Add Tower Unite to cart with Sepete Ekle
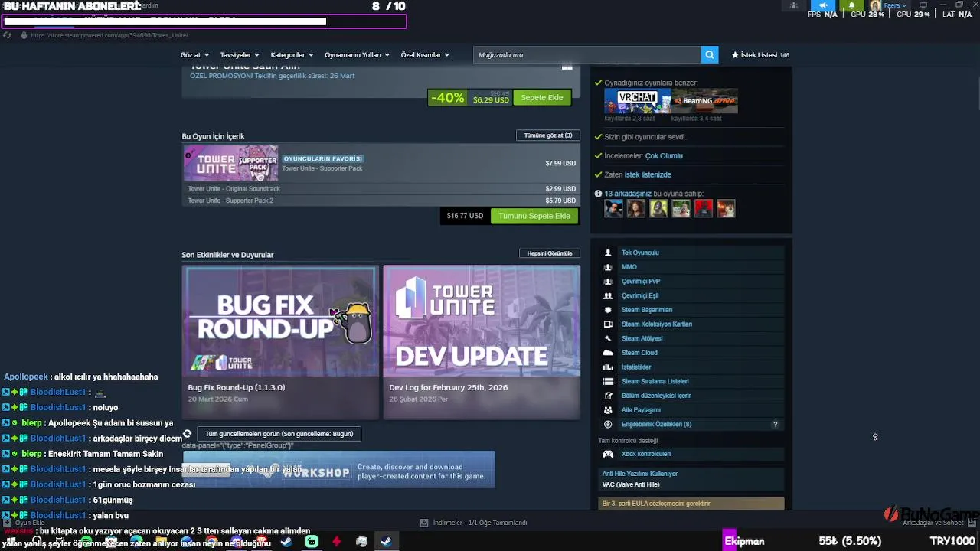Screen dimensions: 980x551 (x=542, y=97)
